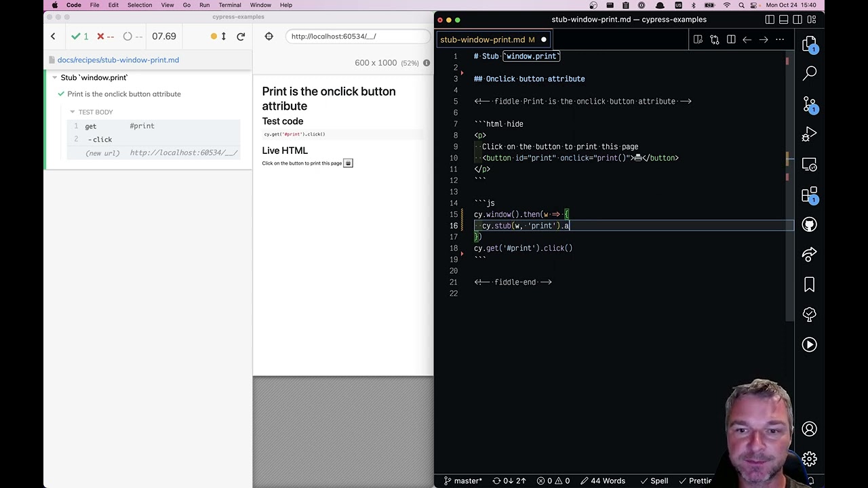The width and height of the screenshot is (868, 488).
Task: Click the share arrow icon in activity bar
Action: click(x=809, y=255)
